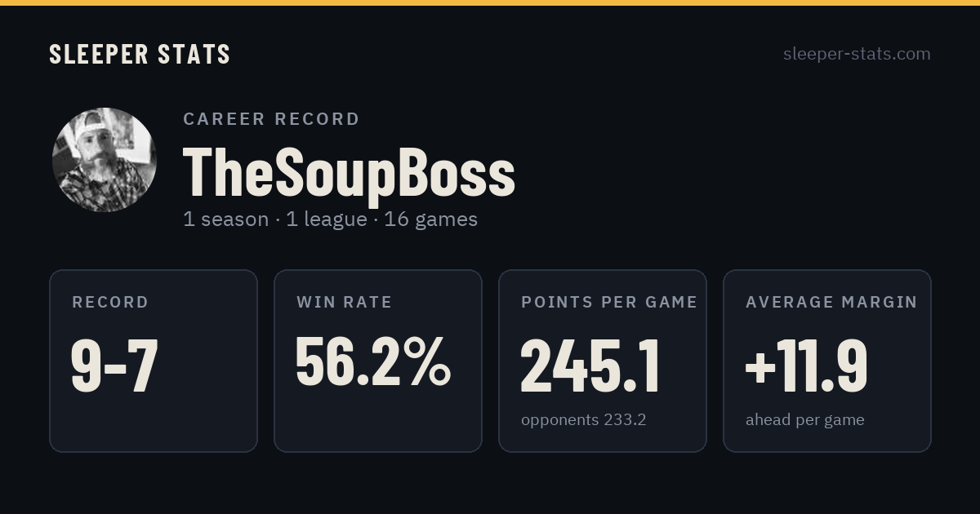Click the WIN RATE label text
The image size is (980, 514).
[345, 303]
